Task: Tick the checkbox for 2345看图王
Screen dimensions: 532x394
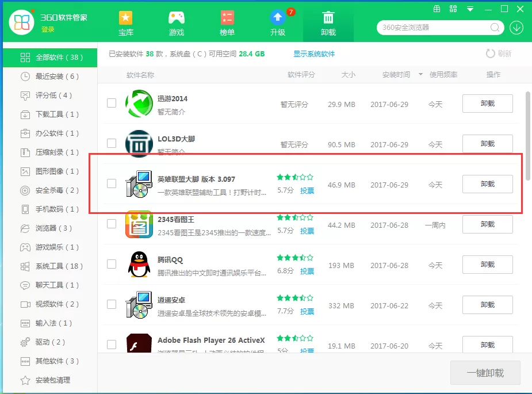Action: click(x=112, y=224)
